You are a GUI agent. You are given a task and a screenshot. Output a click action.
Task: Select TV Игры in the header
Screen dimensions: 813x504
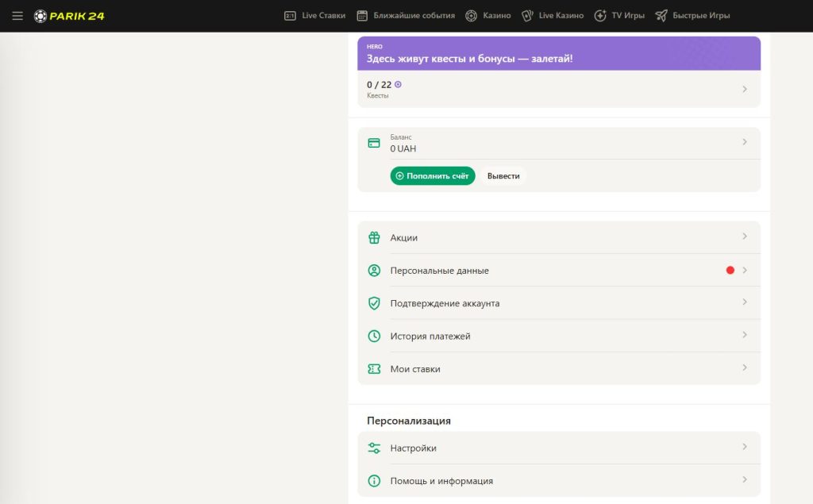pos(619,16)
